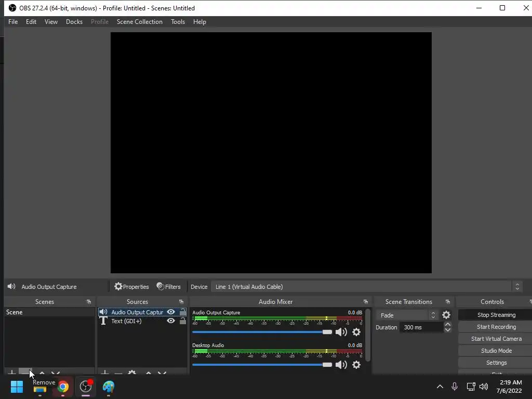
Task: Click speaker icon of Audio Output Capture source row
Action: tap(103, 312)
